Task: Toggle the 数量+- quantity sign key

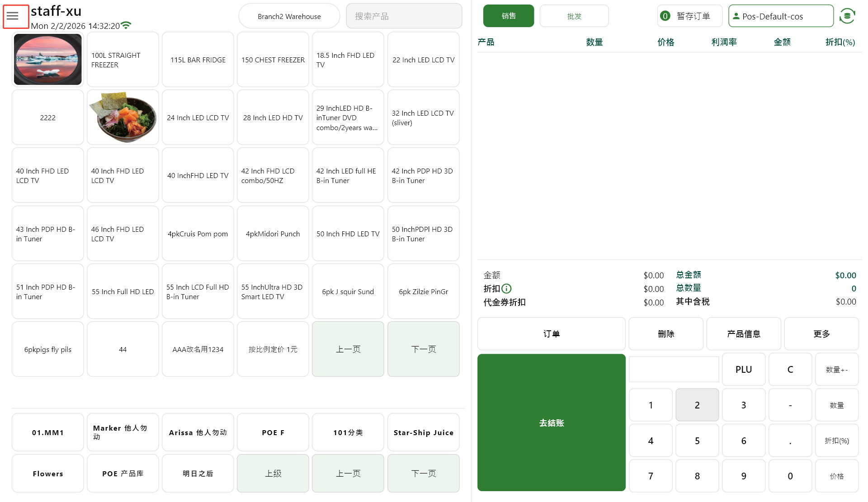Action: click(x=836, y=370)
